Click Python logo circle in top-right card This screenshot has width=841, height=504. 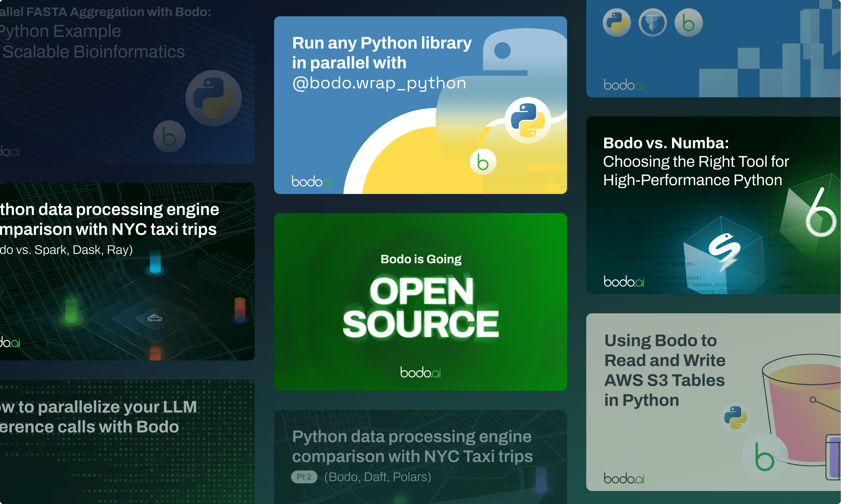click(617, 23)
